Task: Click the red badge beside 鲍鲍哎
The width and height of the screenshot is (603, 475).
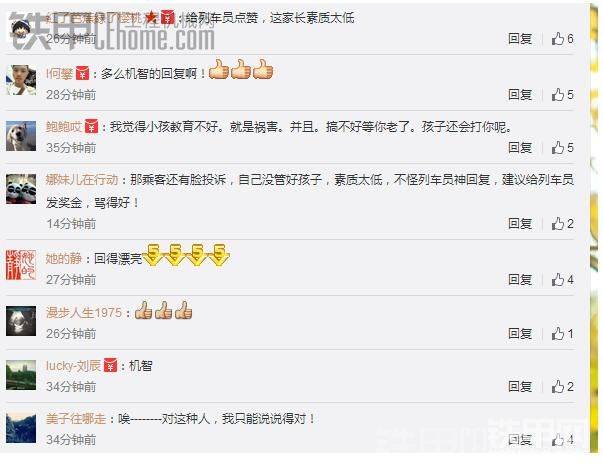Action: [91, 126]
